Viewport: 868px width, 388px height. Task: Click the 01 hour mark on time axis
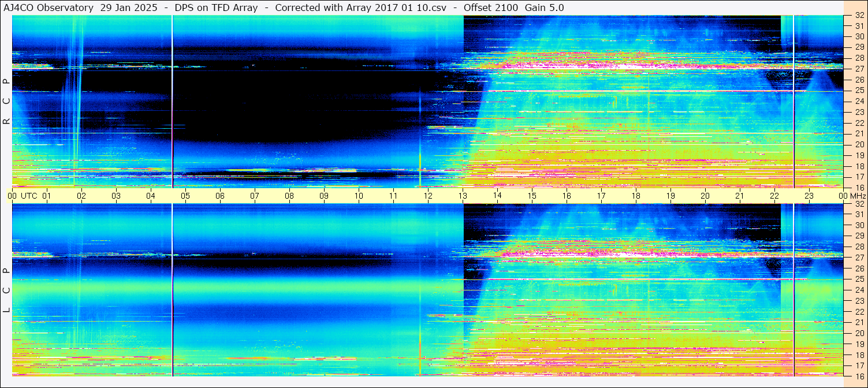(47, 196)
